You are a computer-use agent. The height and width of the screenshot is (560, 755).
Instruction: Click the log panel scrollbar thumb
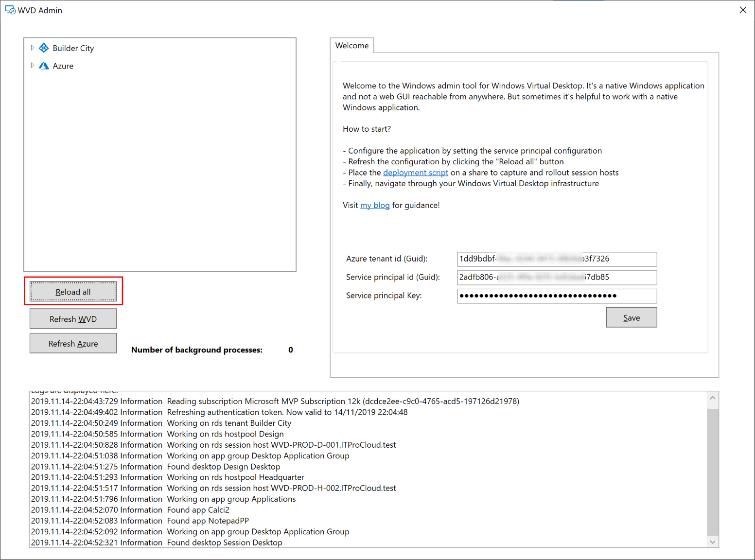point(713,472)
